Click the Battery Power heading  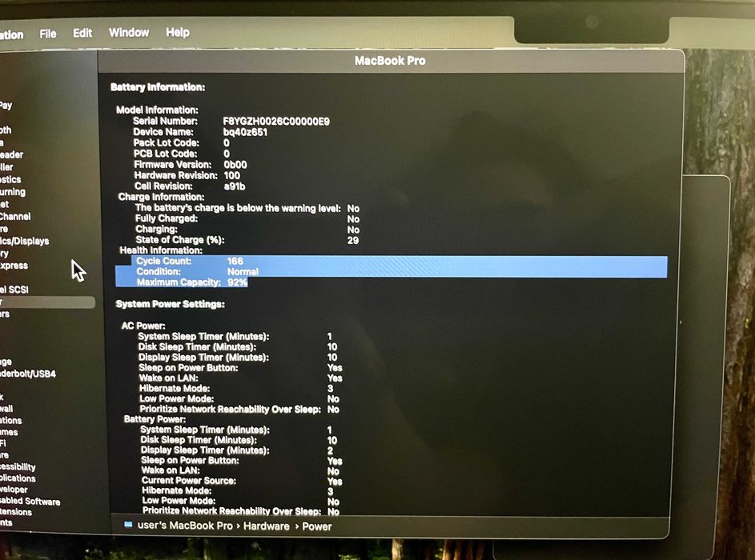(155, 419)
